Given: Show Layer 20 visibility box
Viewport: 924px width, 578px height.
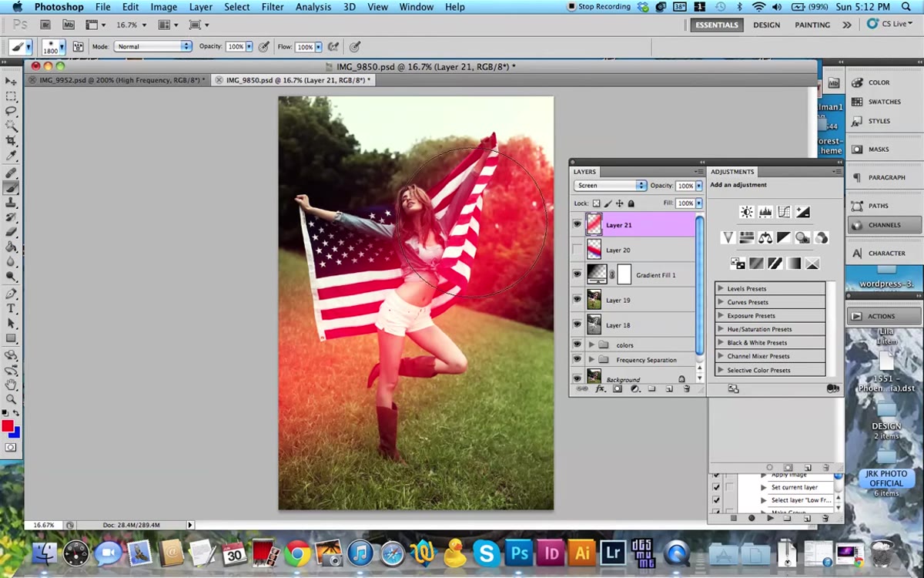Looking at the screenshot, I should click(577, 250).
